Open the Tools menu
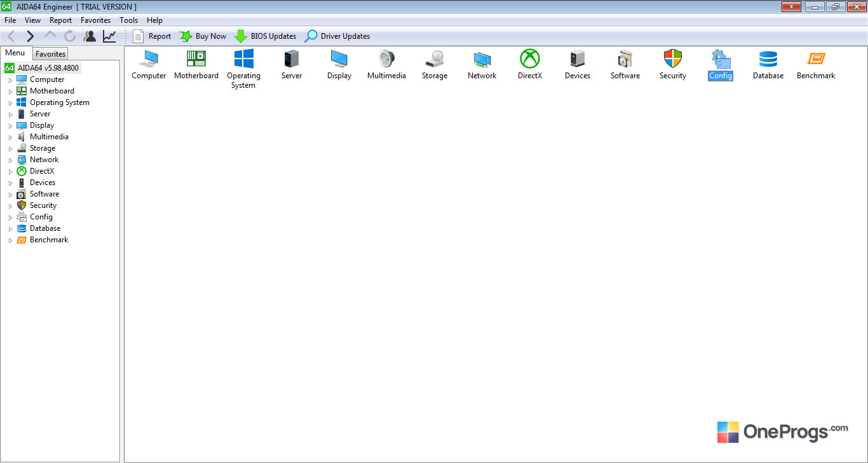This screenshot has width=868, height=463. coord(129,20)
